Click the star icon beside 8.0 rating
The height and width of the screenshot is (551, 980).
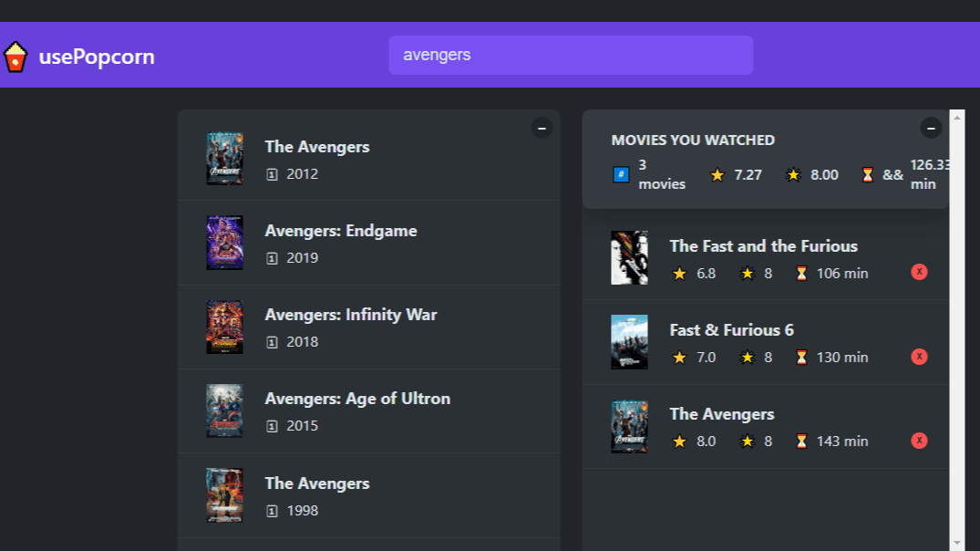(x=679, y=442)
